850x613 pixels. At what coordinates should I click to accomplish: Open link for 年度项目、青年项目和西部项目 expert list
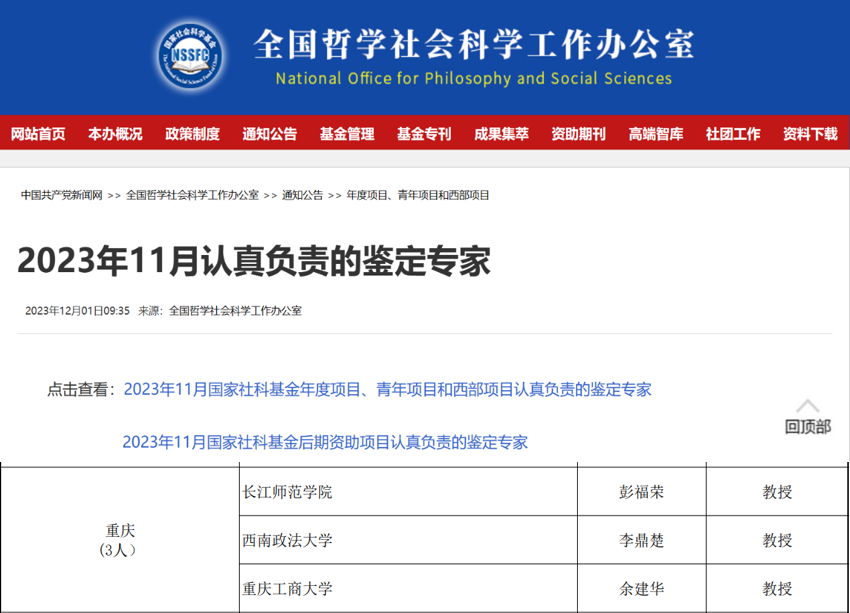tap(387, 389)
